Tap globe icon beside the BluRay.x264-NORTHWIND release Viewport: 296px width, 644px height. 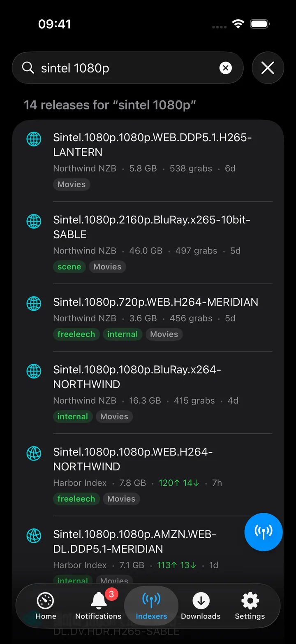coord(34,371)
